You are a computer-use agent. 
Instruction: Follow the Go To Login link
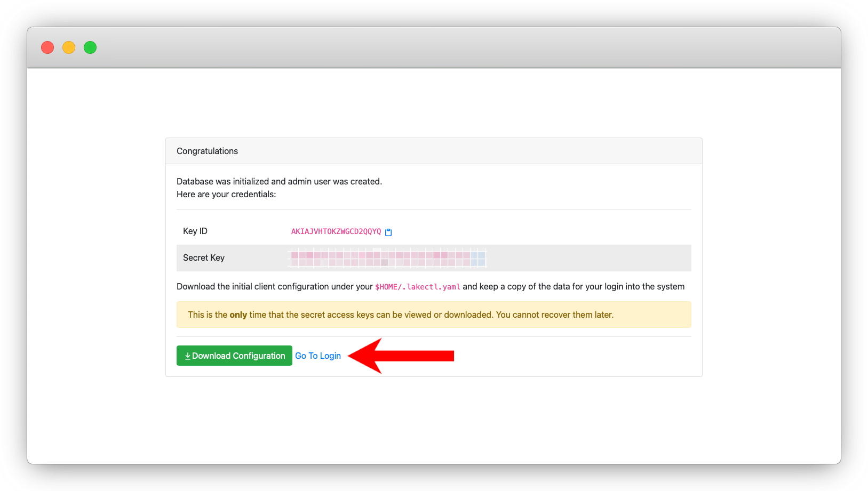318,356
